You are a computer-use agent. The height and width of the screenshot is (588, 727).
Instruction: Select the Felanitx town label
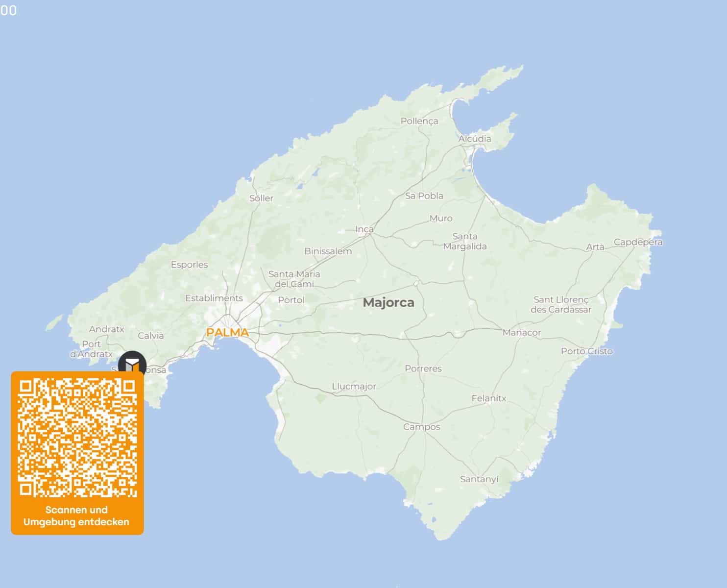489,398
